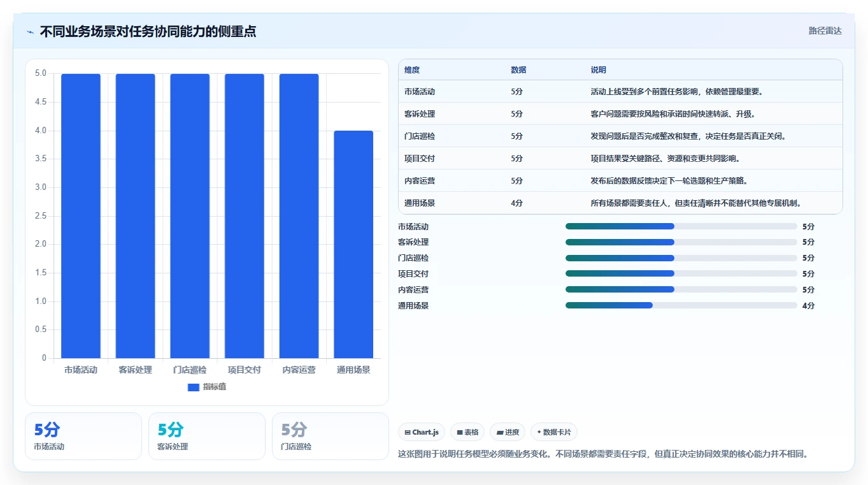Click the 项目交付 bar in the chart

(245, 216)
